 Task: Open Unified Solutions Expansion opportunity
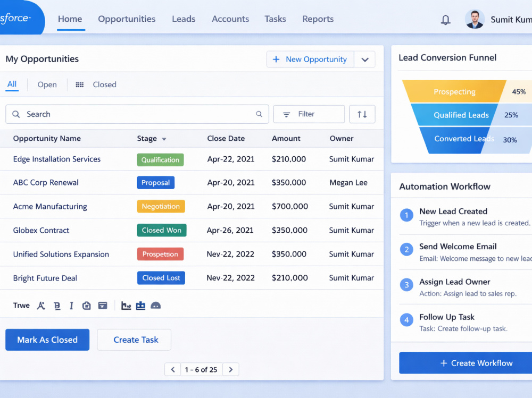(x=61, y=254)
